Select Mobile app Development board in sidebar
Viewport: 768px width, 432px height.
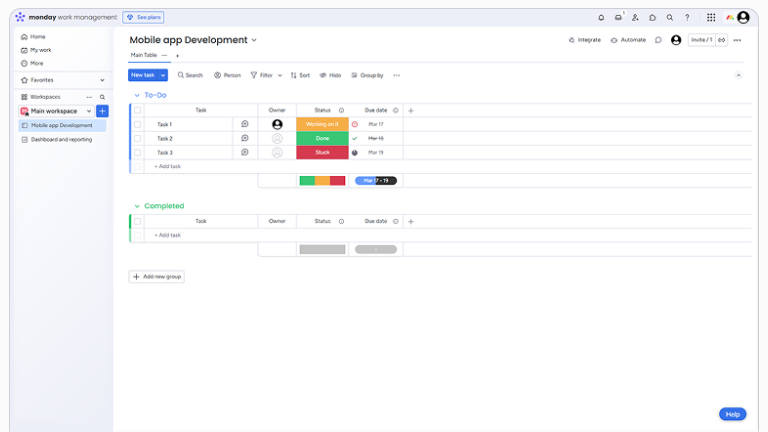coord(62,125)
